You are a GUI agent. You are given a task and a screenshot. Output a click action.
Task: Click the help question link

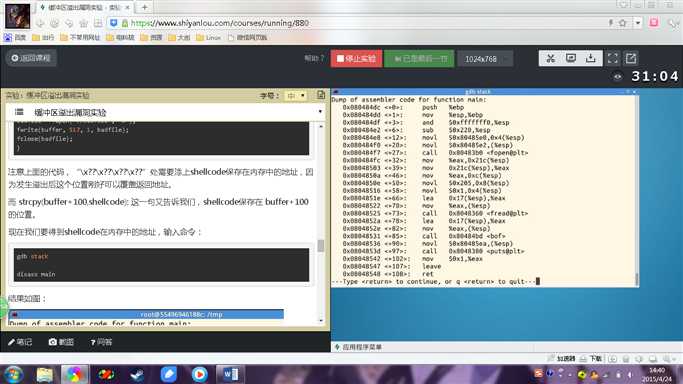314,58
